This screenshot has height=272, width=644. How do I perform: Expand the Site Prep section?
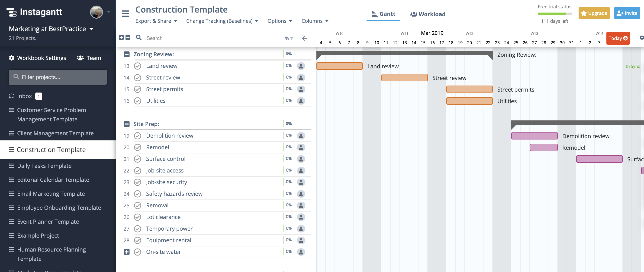pyautogui.click(x=126, y=123)
